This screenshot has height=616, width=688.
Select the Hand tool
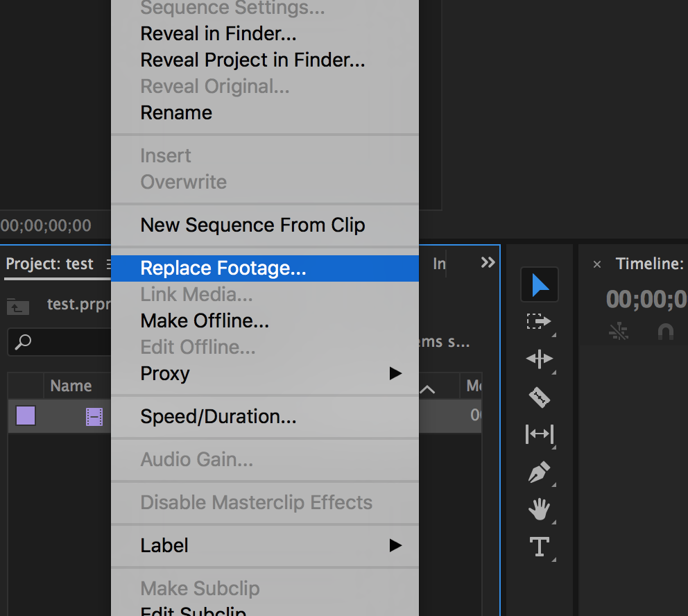[x=539, y=510]
